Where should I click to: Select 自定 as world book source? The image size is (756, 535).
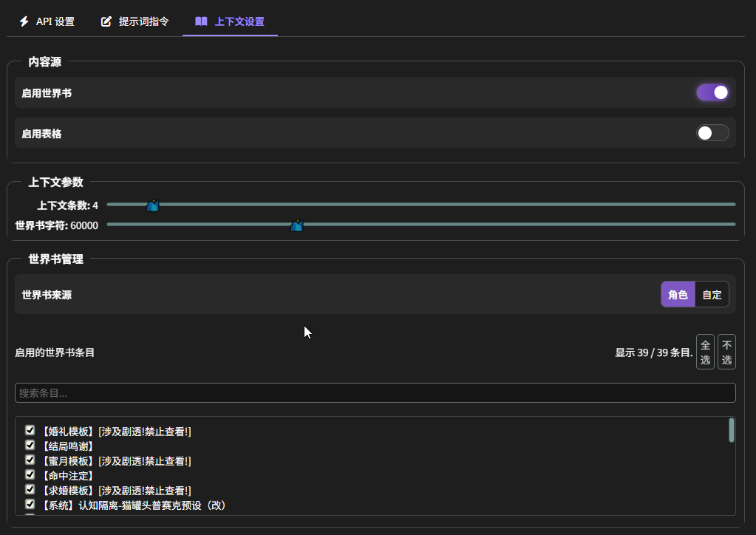coord(712,295)
